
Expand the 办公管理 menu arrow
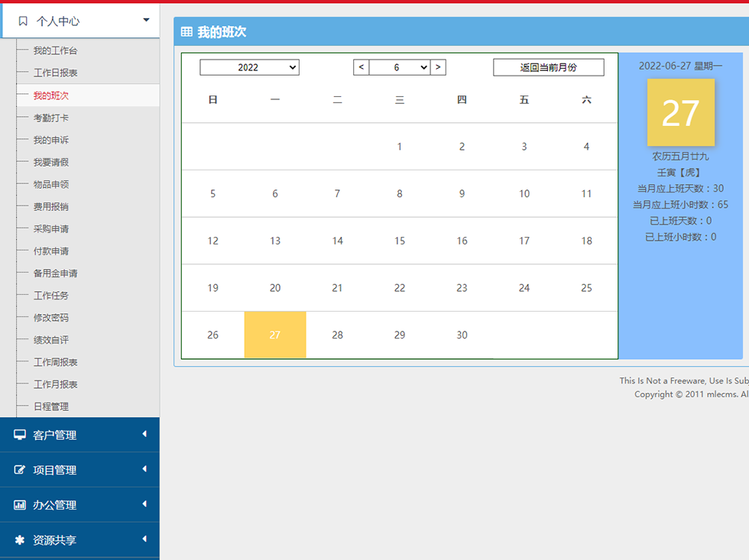[144, 503]
